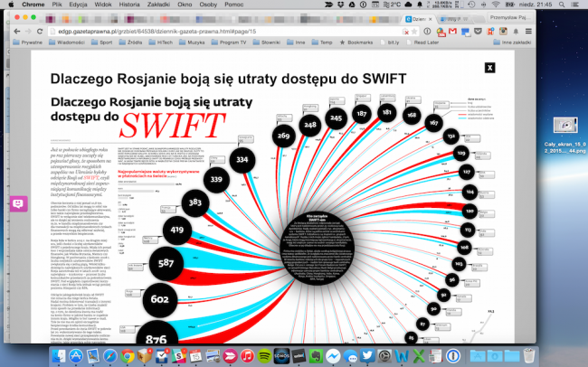Open the Wi-Fi status menu
Screen dimensions: 588x367
click(x=496, y=5)
